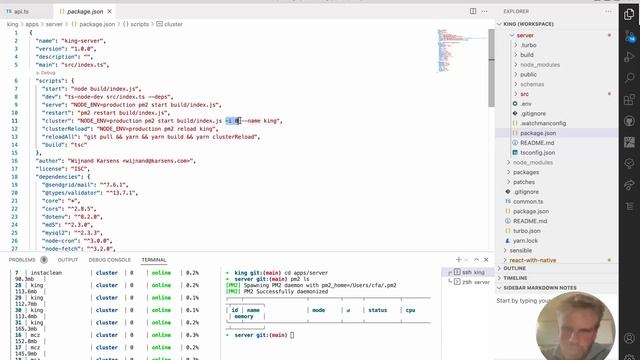Open the Search view in the activity bar

pyautogui.click(x=629, y=78)
